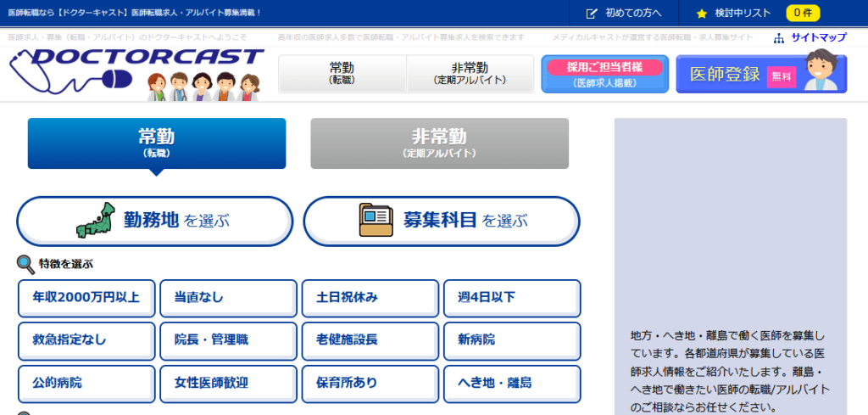Click the magnifier icon beside 特徴を選ぶ
Image resolution: width=868 pixels, height=415 pixels.
25,264
